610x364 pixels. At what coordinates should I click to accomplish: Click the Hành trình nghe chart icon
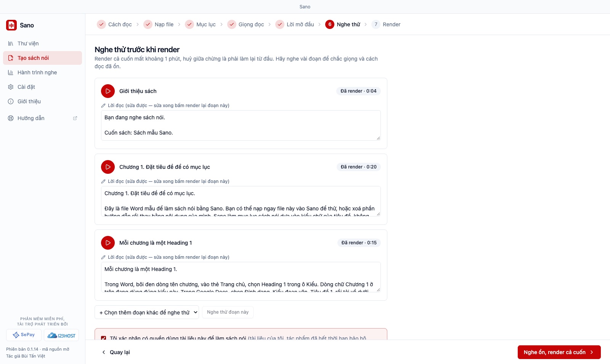(11, 72)
